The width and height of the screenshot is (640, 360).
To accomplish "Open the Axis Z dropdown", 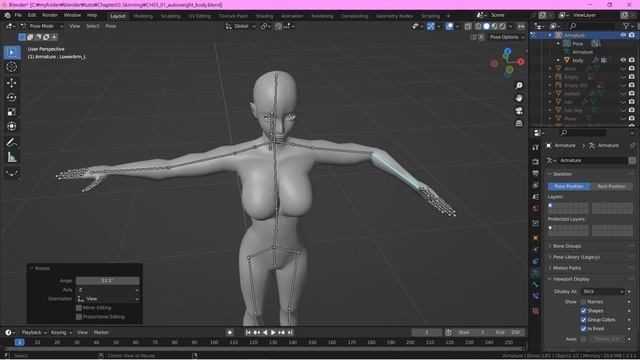I will pyautogui.click(x=108, y=290).
